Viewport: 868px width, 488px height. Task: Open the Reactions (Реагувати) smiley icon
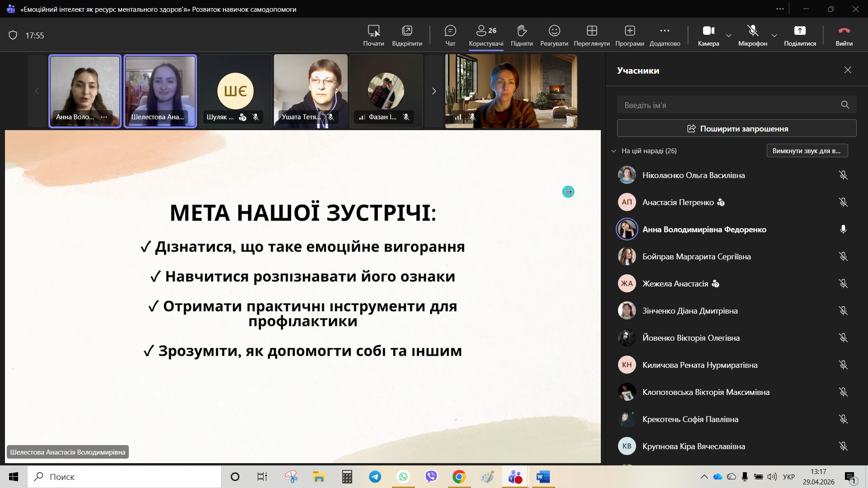[554, 35]
